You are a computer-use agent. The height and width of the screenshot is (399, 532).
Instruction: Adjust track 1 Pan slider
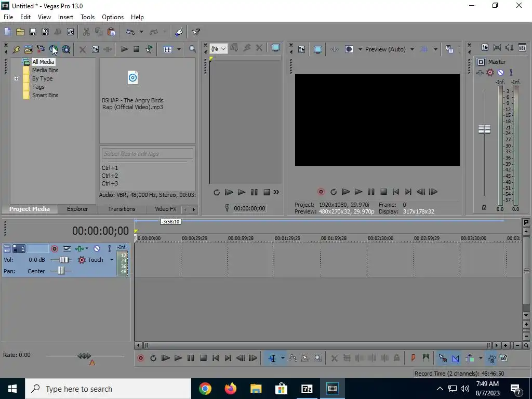tap(61, 271)
